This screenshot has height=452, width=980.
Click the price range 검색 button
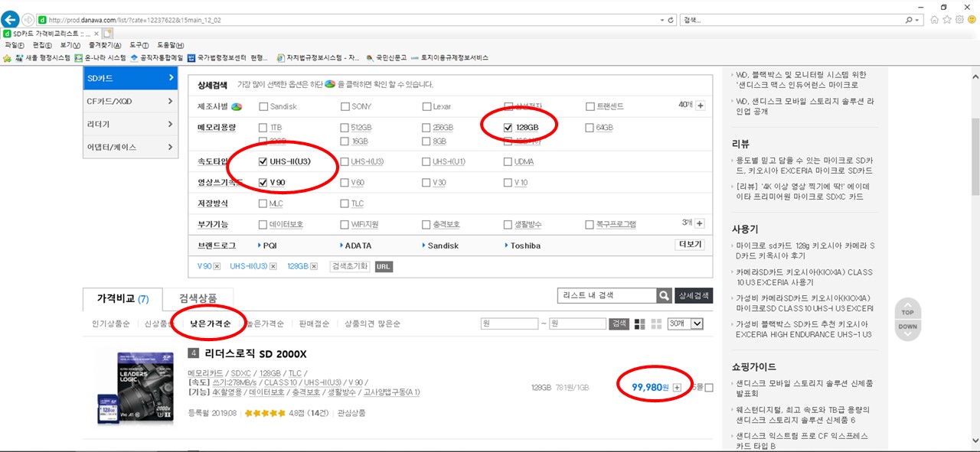619,324
